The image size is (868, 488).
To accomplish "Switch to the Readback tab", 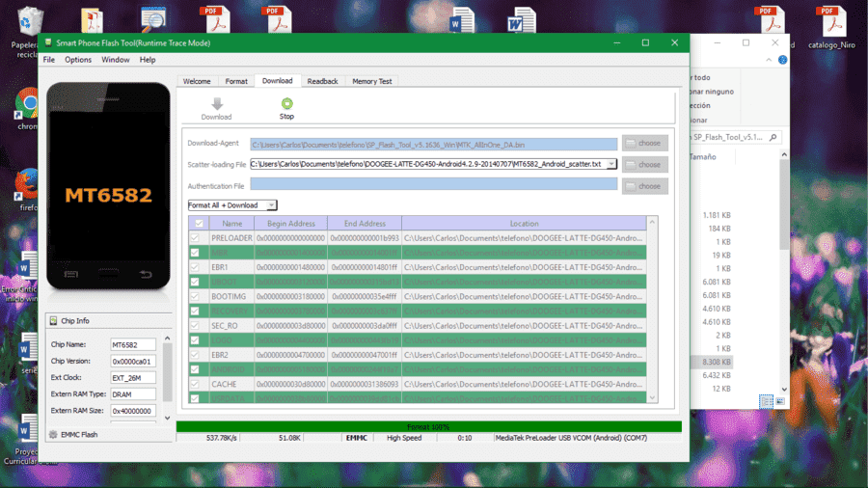I will click(322, 81).
